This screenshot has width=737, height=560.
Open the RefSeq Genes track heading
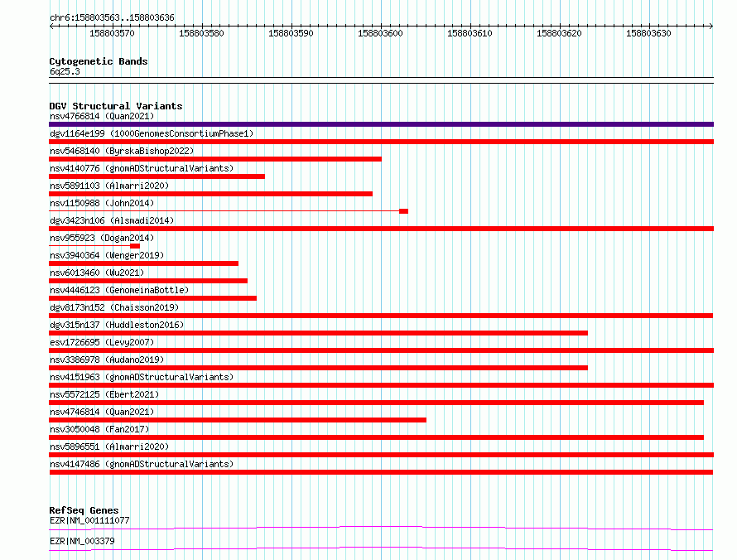pos(84,510)
